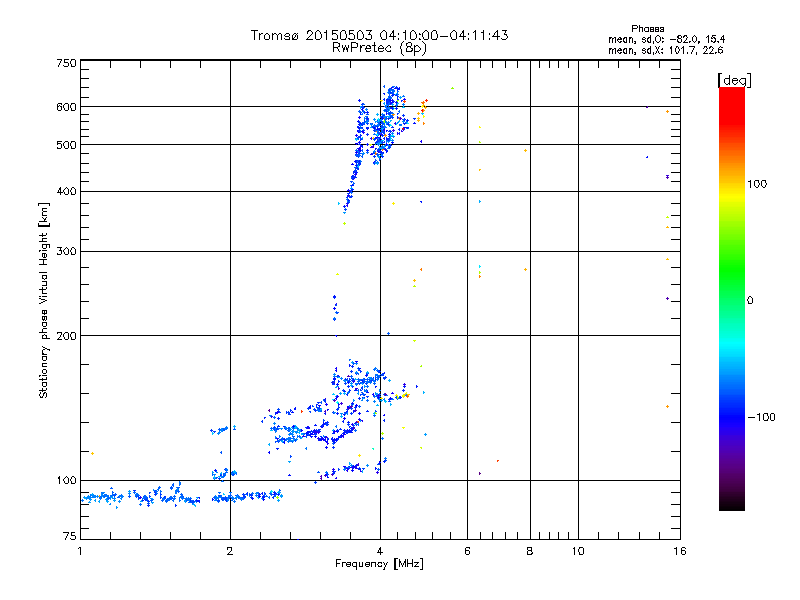Image resolution: width=800 pixels, height=600 pixels.
Task: Click the x-axis '2' frequency label
Action: [230, 551]
